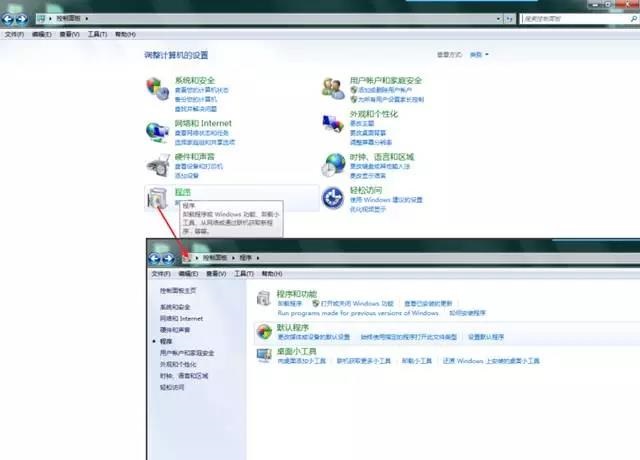Click the 程序和功能 icon in the lower window
640x460 pixels.
pyautogui.click(x=264, y=298)
